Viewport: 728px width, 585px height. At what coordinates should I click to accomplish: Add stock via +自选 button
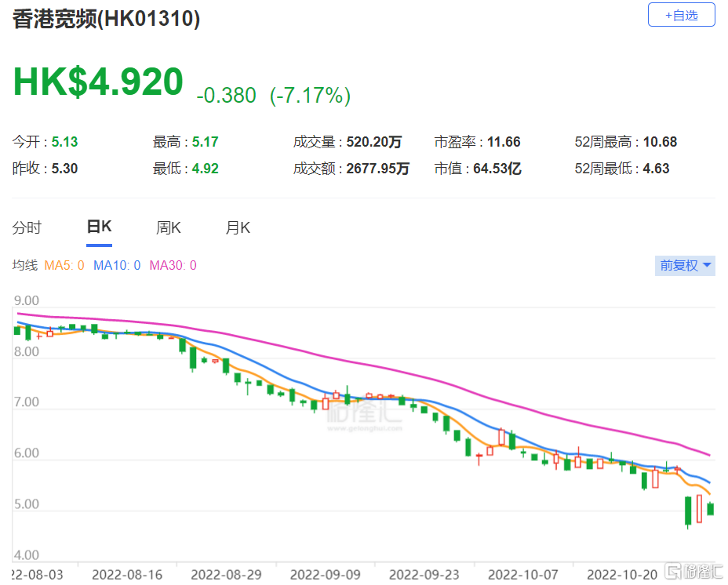pyautogui.click(x=681, y=15)
